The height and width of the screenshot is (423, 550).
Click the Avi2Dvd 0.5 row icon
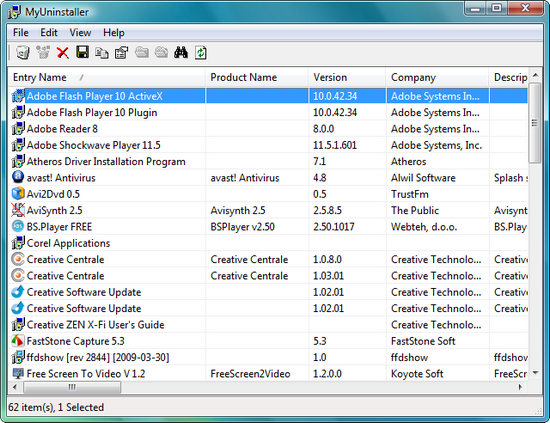tap(18, 194)
